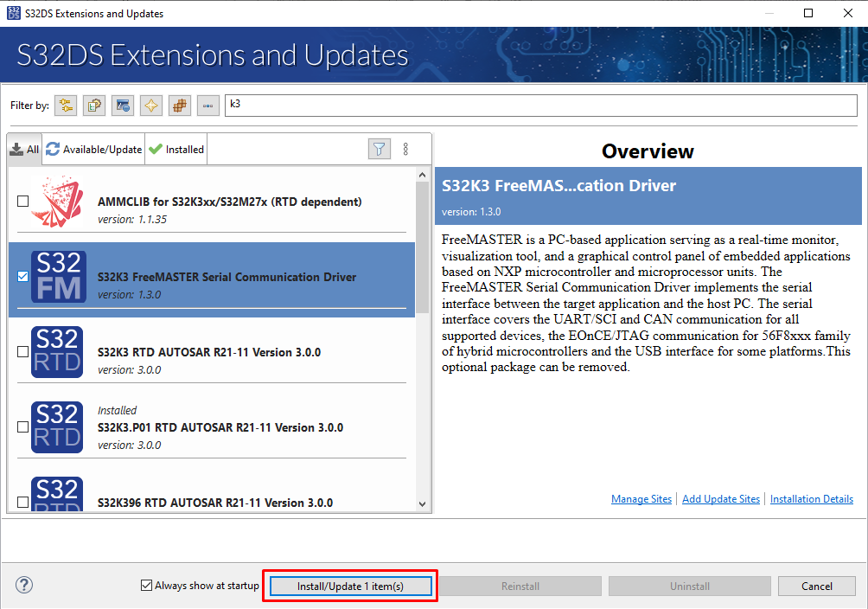Screen dimensions: 868x609
Task: Check the S32K3 RTD AUTOSAR R21-11 checkbox
Action: [23, 352]
